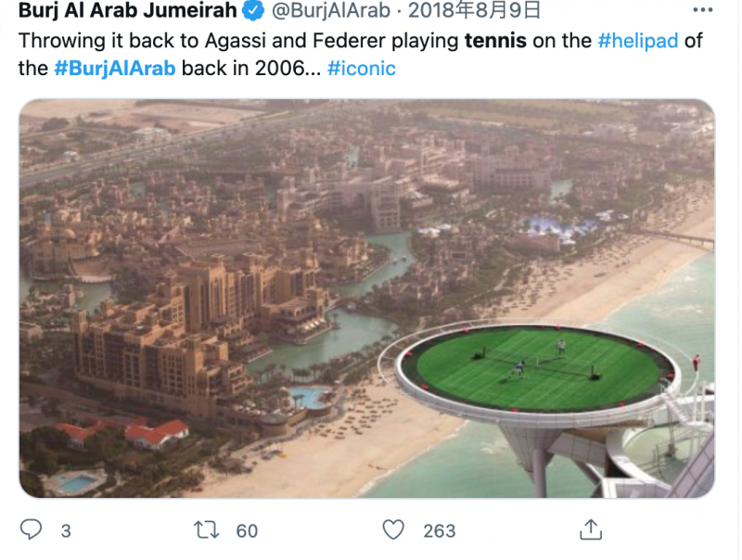Click the blue verified badge
Screen dimensions: 742x560
(251, 11)
